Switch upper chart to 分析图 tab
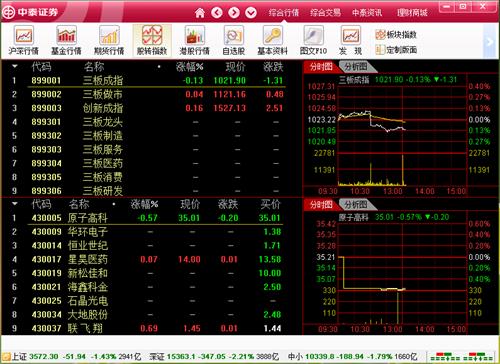This screenshot has height=364, width=500. click(356, 67)
